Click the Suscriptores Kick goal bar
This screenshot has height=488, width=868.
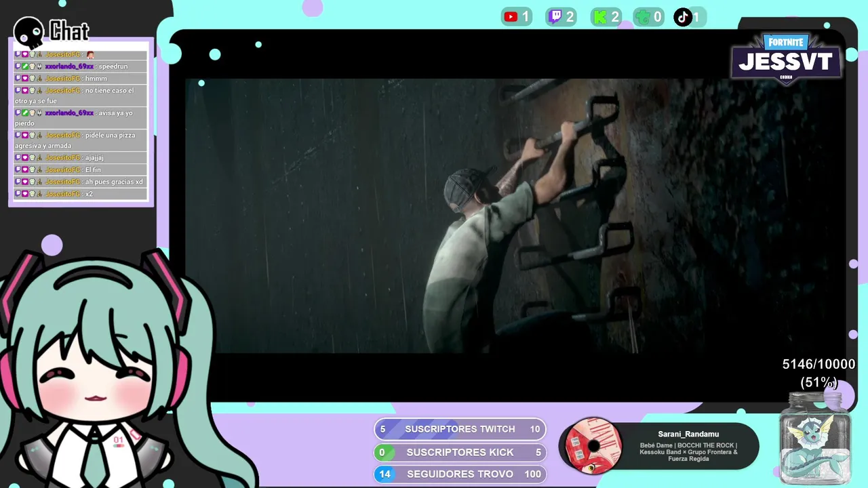tap(460, 452)
